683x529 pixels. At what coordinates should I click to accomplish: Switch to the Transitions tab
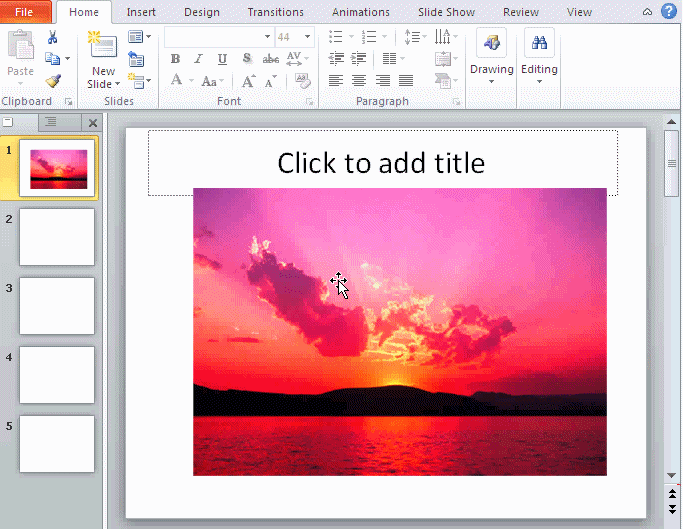point(275,12)
